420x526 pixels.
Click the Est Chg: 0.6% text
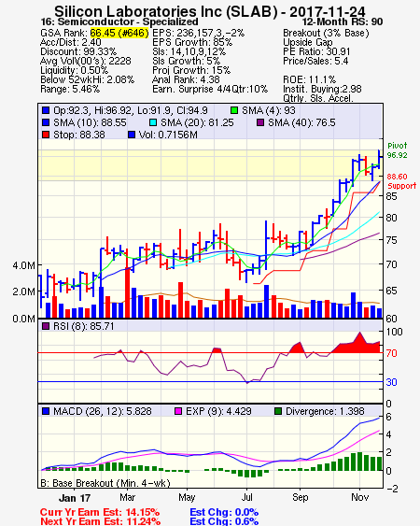tap(224, 521)
